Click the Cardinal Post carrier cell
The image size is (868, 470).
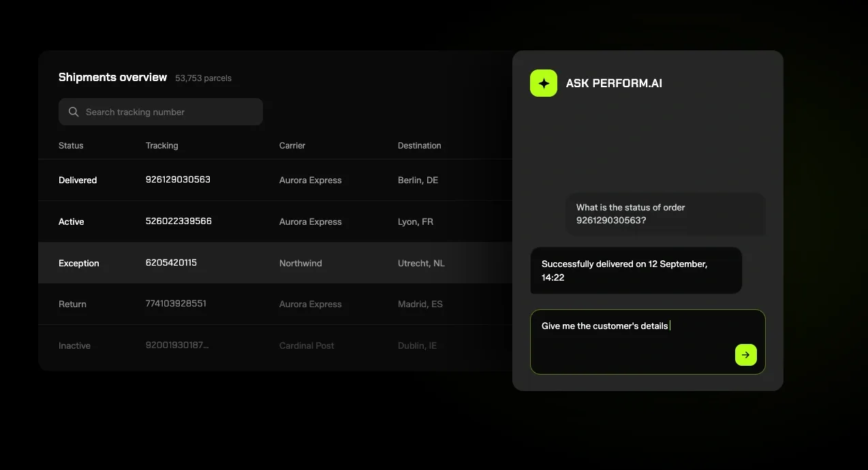[x=307, y=346]
